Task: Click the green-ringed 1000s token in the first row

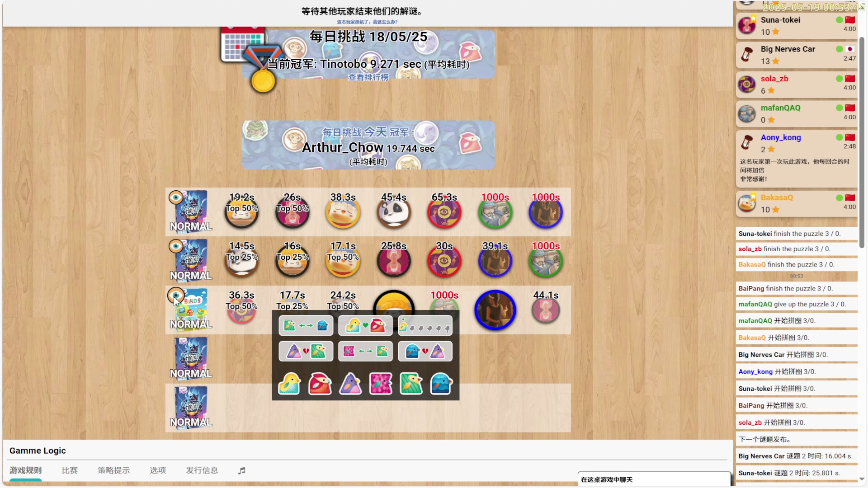Action: (x=495, y=212)
